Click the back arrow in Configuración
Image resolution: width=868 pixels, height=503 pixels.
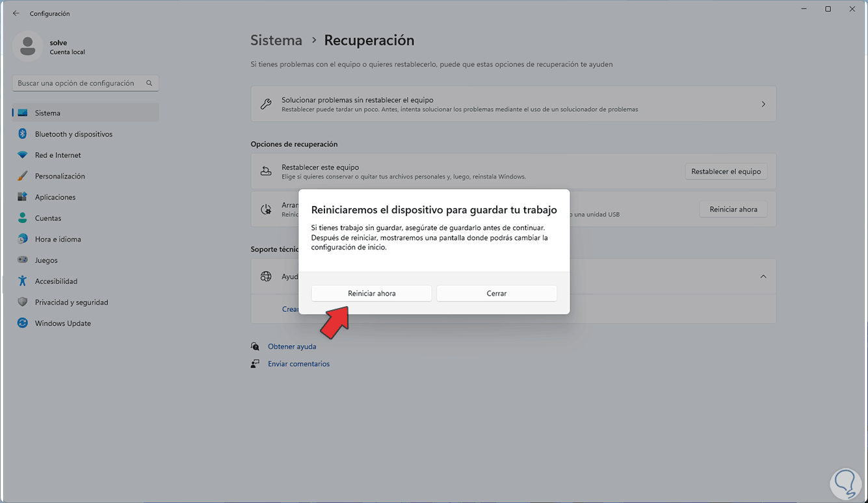tap(16, 13)
